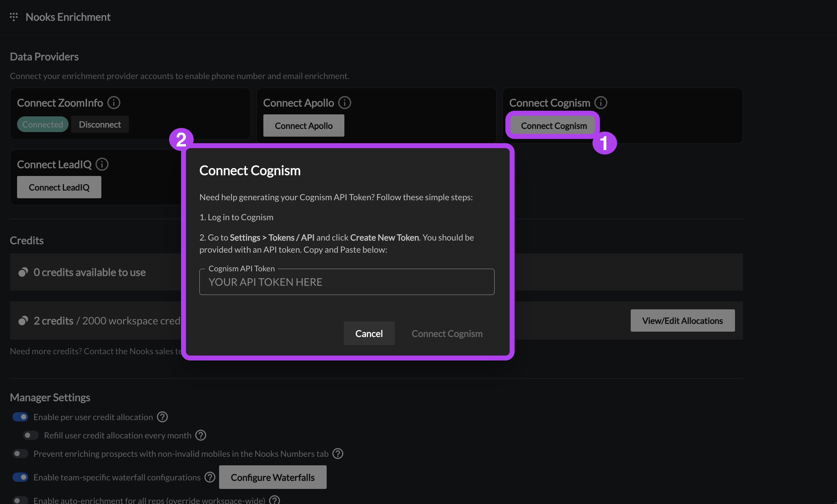Click the 'Connect Cognism' dialog title
This screenshot has height=504, width=837.
pos(250,170)
